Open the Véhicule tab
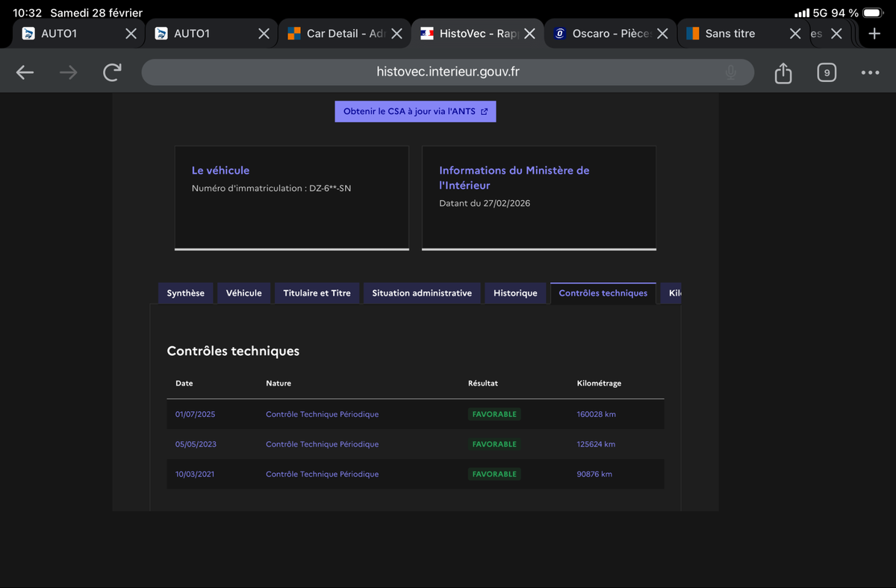Viewport: 896px width, 588px height. pyautogui.click(x=244, y=293)
